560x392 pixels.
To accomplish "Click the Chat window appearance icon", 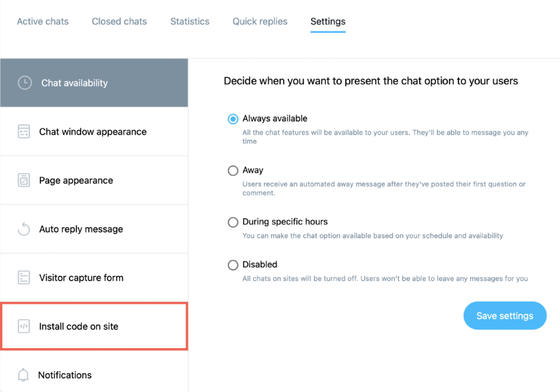I will (x=24, y=131).
